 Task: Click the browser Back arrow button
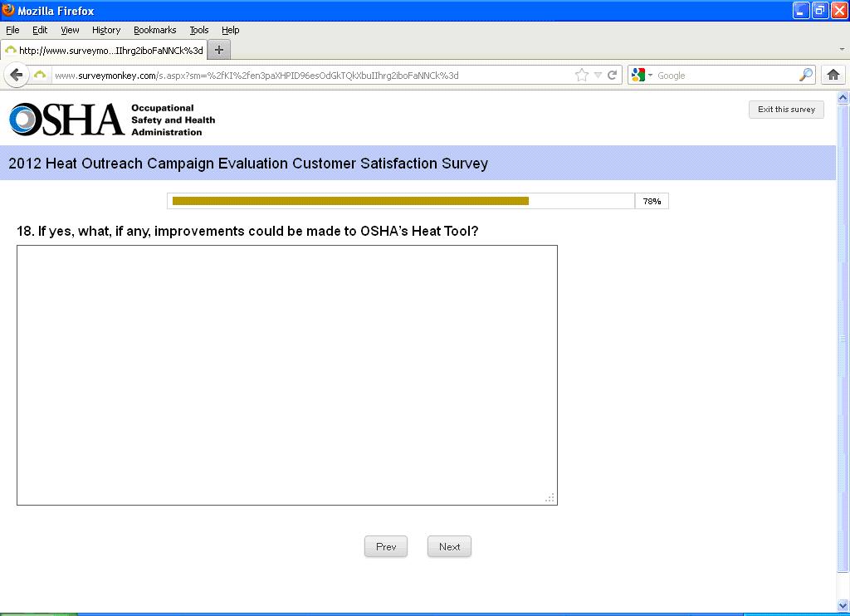point(17,75)
